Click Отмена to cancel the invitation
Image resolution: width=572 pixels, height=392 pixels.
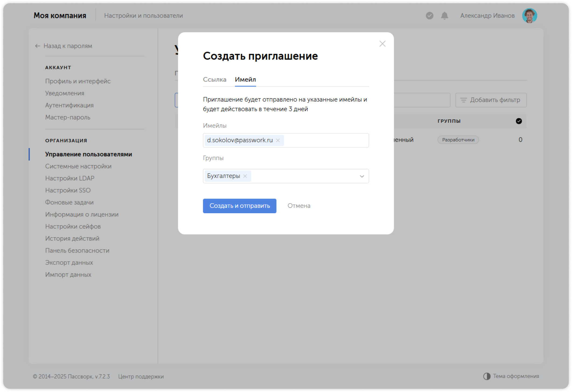pos(299,205)
